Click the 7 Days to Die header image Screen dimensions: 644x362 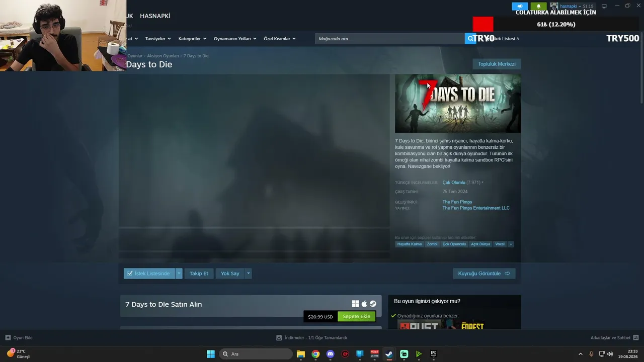pos(458,104)
